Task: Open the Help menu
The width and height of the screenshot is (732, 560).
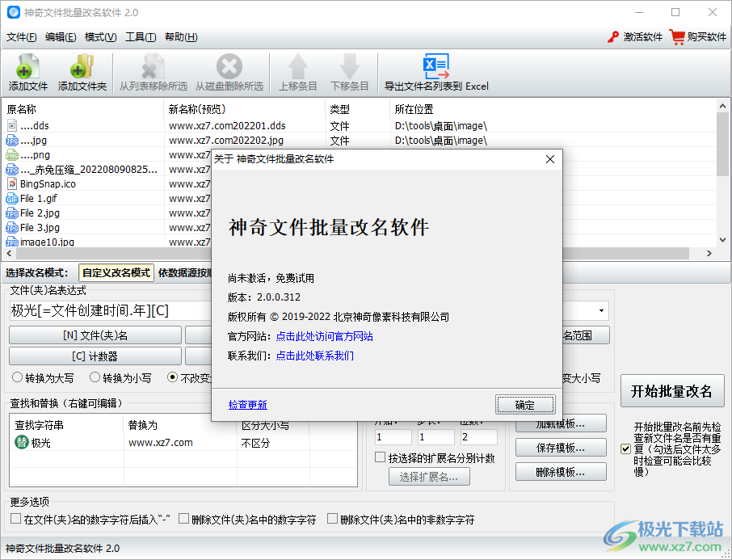Action: coord(181,37)
